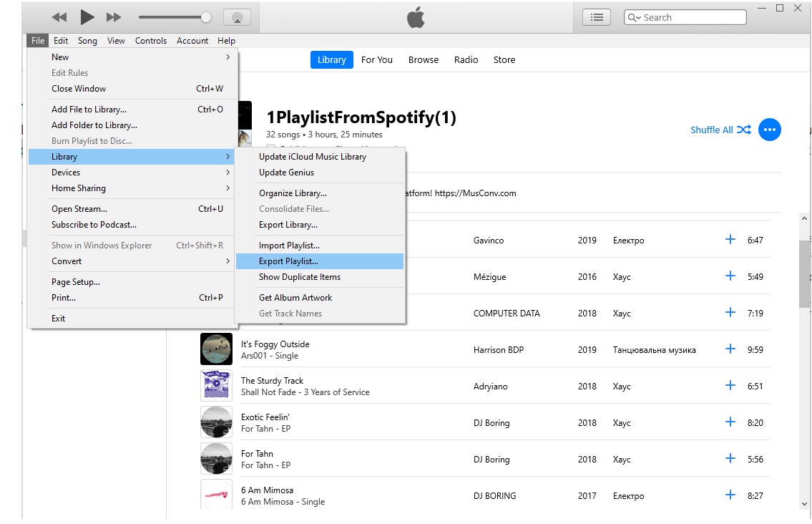Go to the Store tab

(x=504, y=59)
